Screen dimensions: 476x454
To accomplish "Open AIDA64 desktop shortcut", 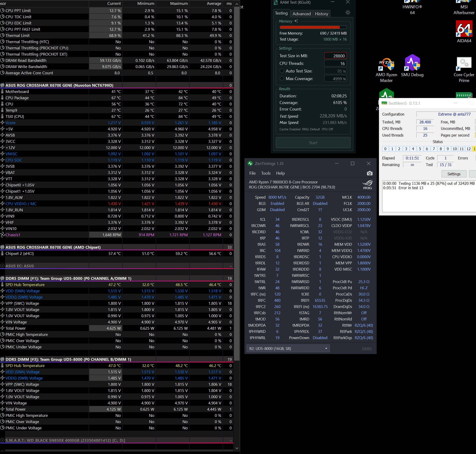I will pyautogui.click(x=464, y=29).
